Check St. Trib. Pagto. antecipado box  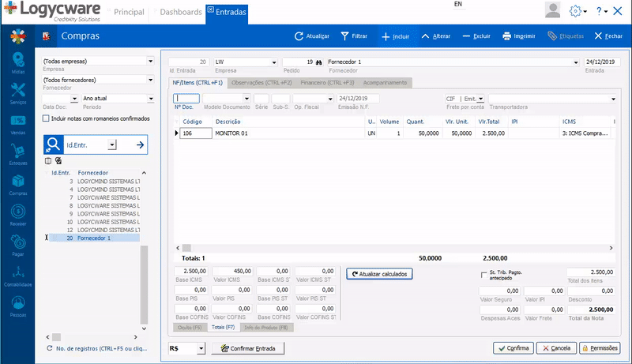483,275
